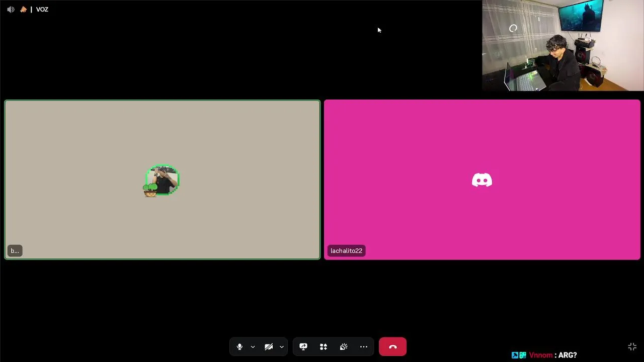Turn on the camera
Image resolution: width=644 pixels, height=362 pixels.
[x=269, y=347]
